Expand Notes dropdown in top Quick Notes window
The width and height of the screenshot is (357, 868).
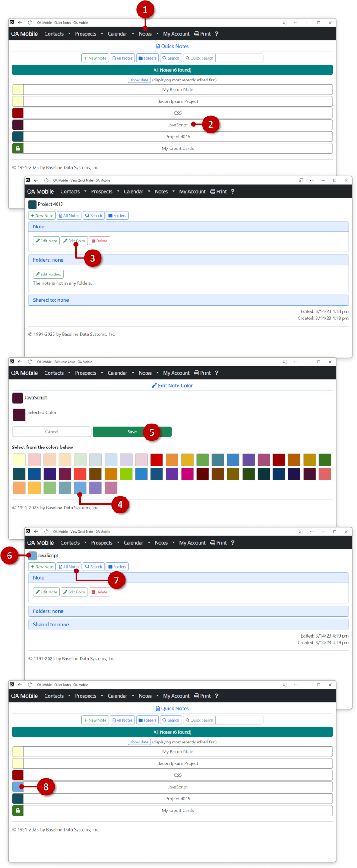pos(149,34)
